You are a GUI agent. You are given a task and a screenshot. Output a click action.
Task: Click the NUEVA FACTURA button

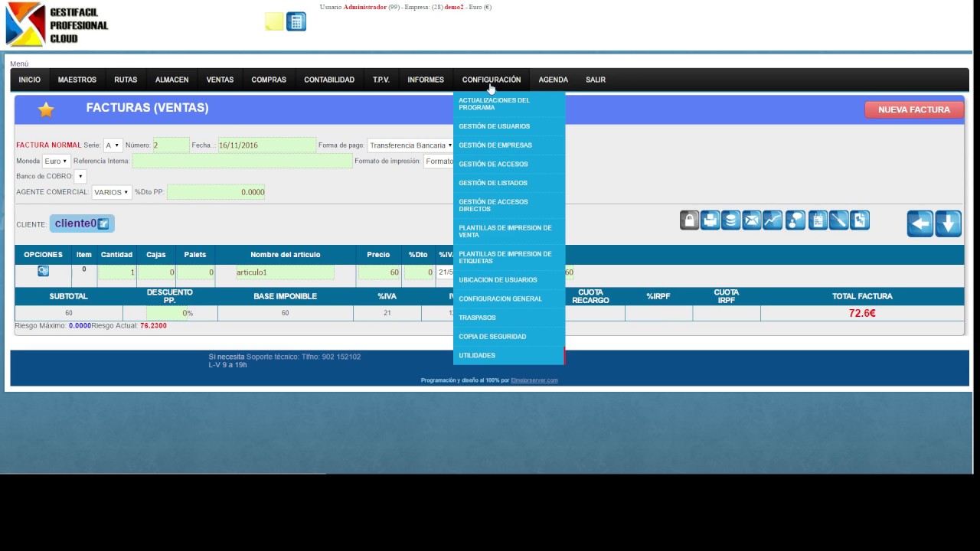coord(914,109)
